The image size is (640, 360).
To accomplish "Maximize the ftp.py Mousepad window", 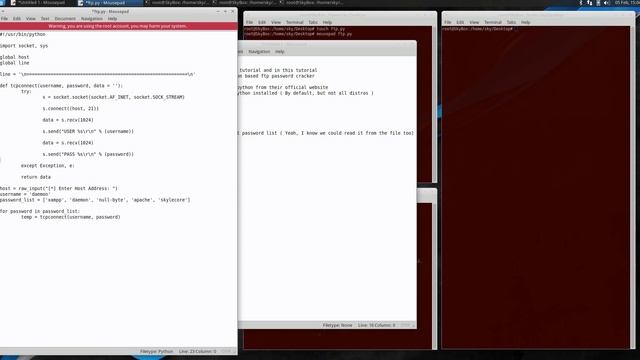I will [x=225, y=11].
